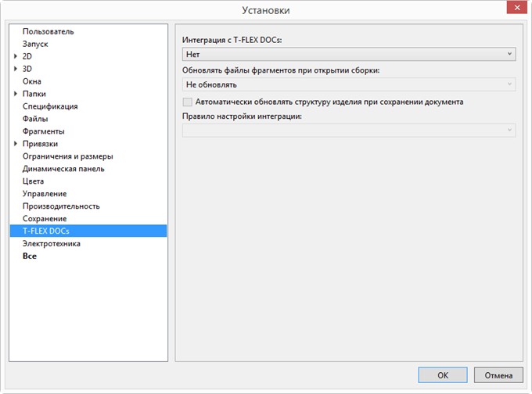
Task: Open the Правило настройки интеграции dropdown
Action: pos(349,131)
